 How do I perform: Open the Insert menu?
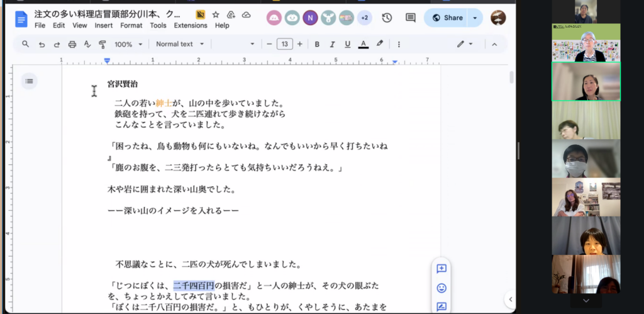pyautogui.click(x=104, y=26)
